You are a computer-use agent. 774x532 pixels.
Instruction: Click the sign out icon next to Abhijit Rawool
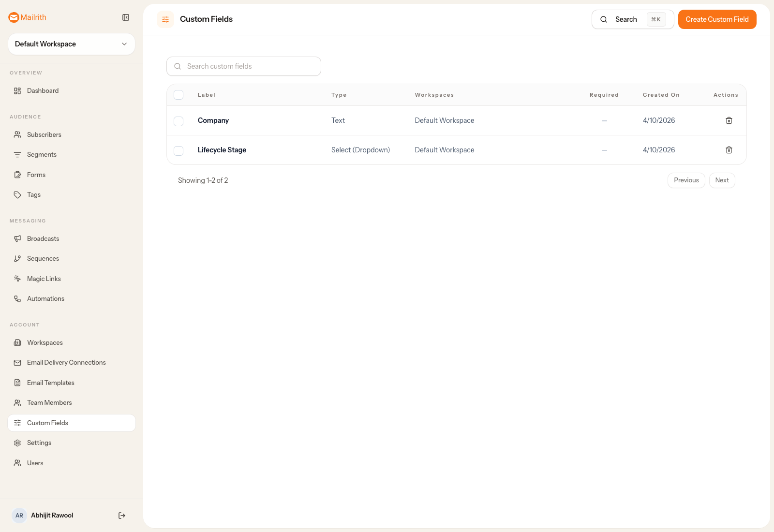click(121, 515)
